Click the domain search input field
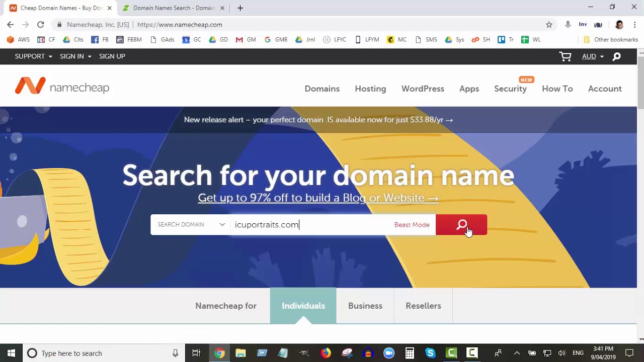This screenshot has height=362, width=644. (x=312, y=225)
